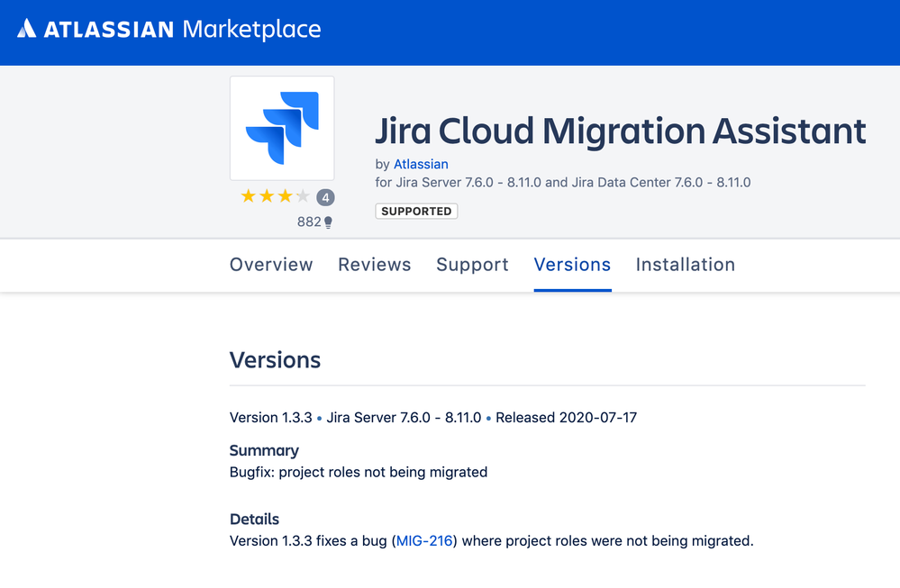This screenshot has width=900, height=588.
Task: Open the Installation tab
Action: [685, 265]
